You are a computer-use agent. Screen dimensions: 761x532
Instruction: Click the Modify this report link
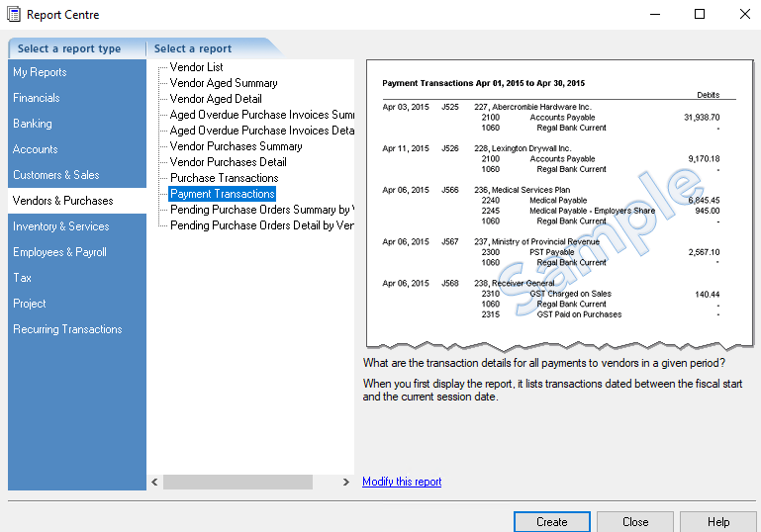[x=402, y=482]
